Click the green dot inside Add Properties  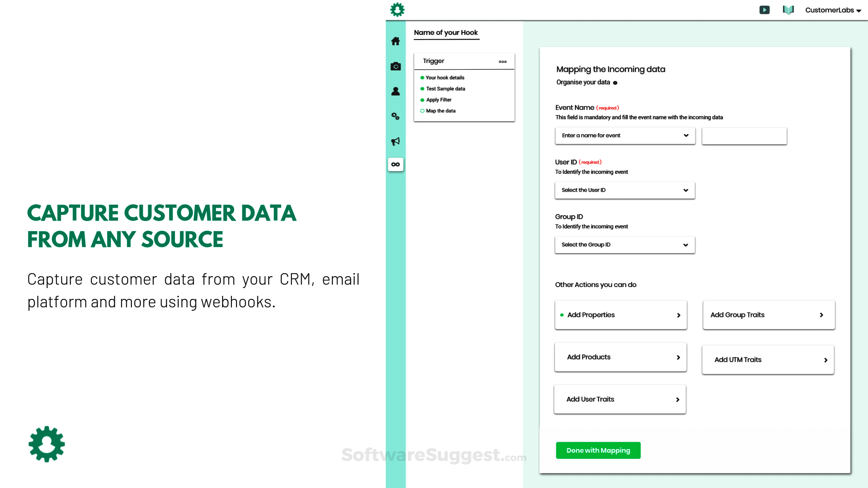coord(562,315)
